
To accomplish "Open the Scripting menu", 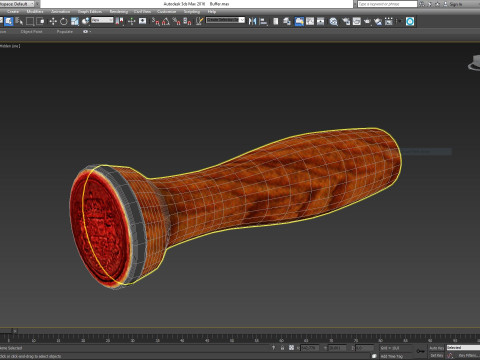I will pyautogui.click(x=192, y=12).
